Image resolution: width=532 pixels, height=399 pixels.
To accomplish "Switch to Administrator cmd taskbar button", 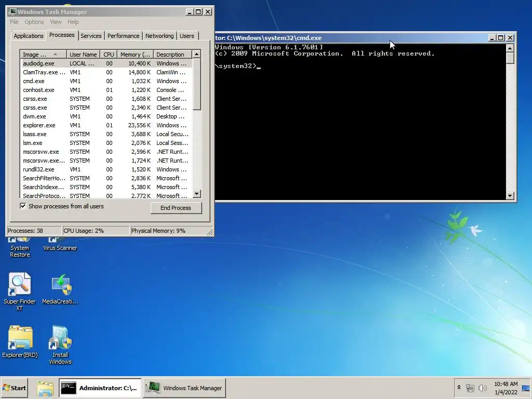I will pyautogui.click(x=100, y=388).
